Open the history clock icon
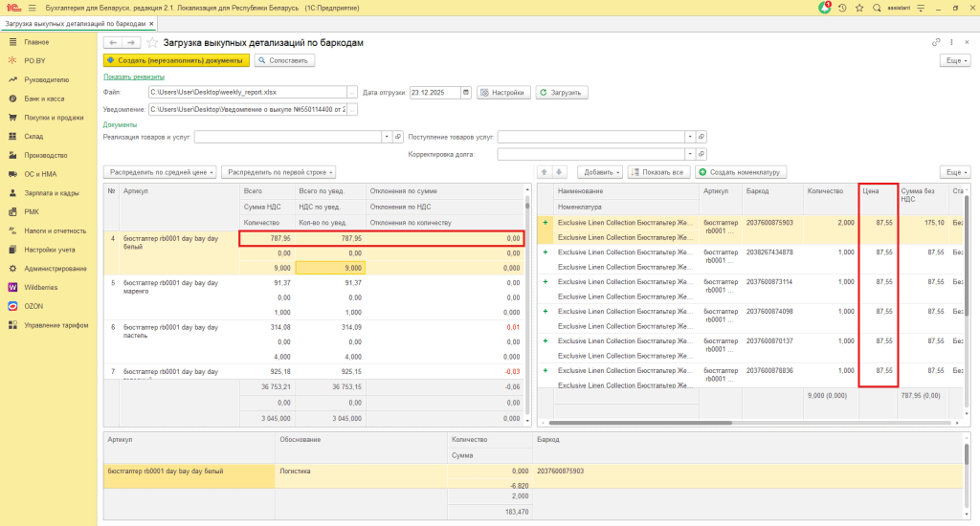980x526 pixels. pyautogui.click(x=842, y=8)
